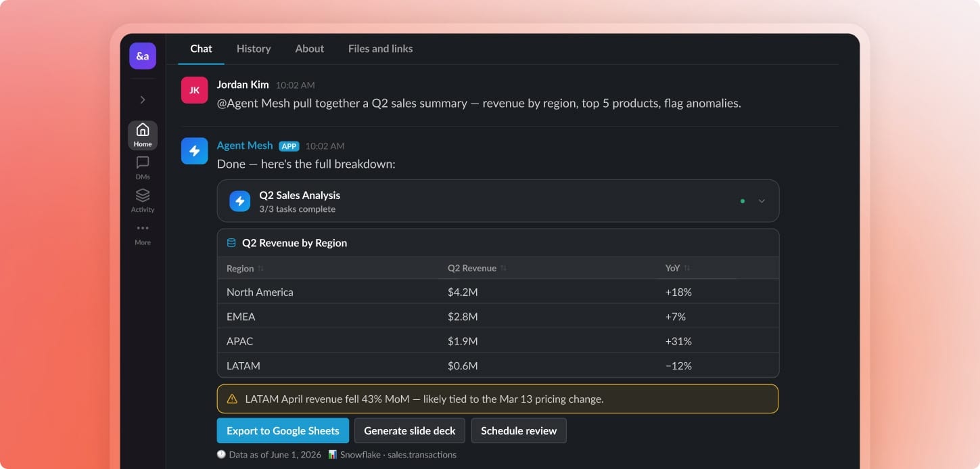The height and width of the screenshot is (469, 980).
Task: Click the green status dot on the task card
Action: tap(743, 201)
